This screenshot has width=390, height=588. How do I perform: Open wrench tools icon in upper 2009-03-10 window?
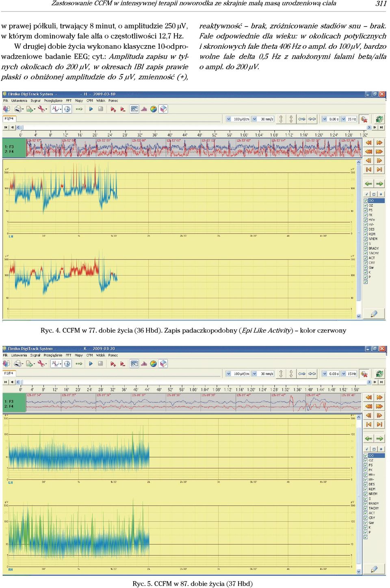point(42,109)
